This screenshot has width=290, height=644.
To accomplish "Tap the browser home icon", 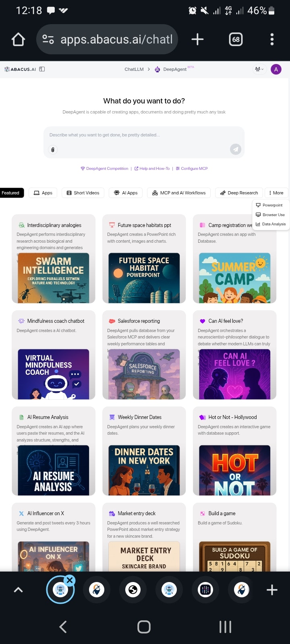I will tap(18, 39).
